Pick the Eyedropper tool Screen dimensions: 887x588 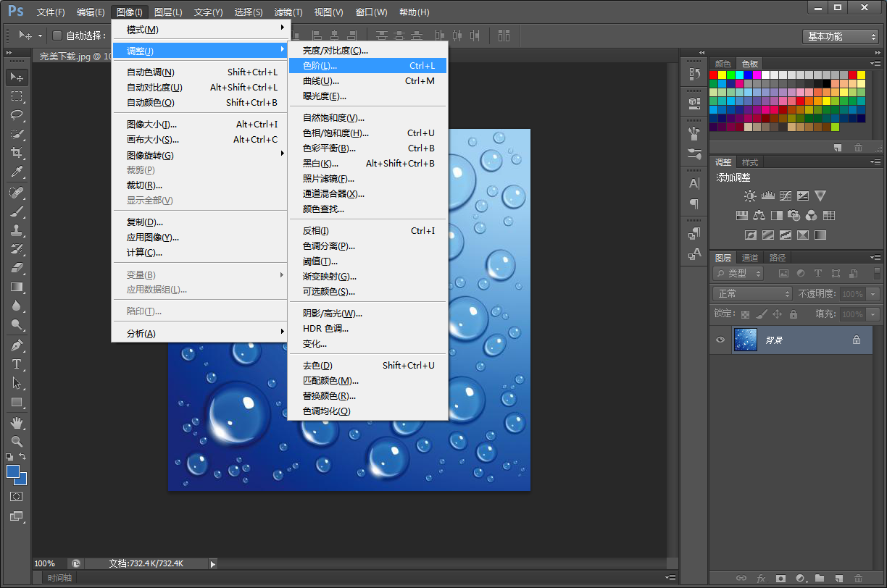click(x=17, y=172)
